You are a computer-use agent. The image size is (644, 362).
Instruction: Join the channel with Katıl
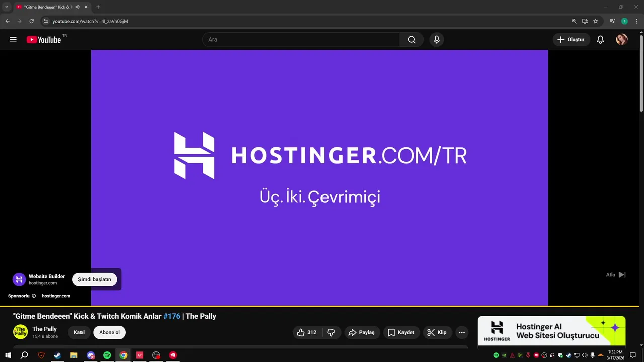pyautogui.click(x=79, y=332)
